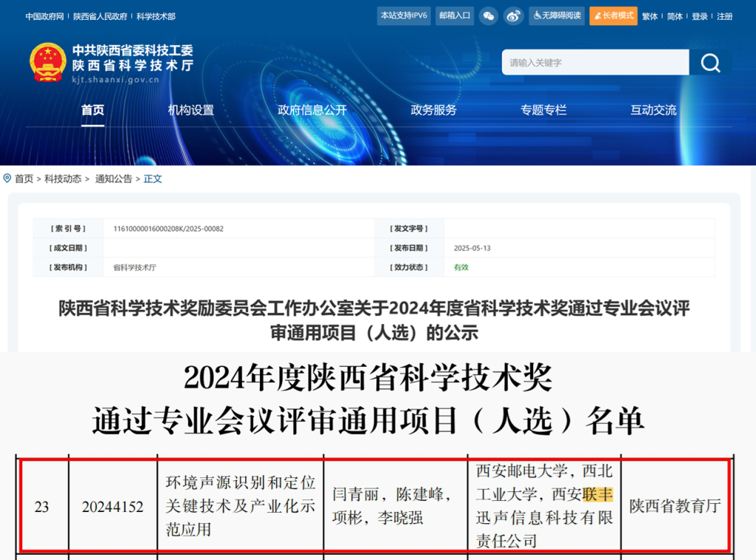Click the highlighted 联丰 text
Screen dimensions: 756x560
597,494
